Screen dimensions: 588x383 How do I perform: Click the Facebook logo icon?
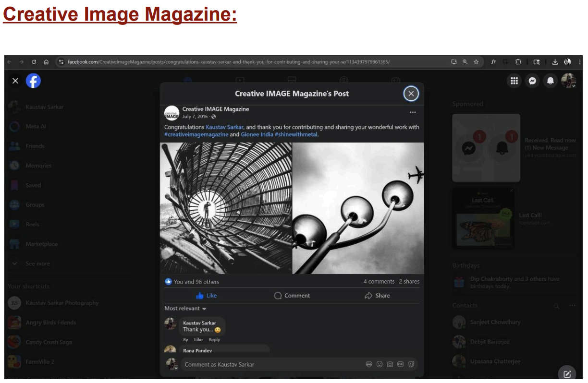point(33,81)
